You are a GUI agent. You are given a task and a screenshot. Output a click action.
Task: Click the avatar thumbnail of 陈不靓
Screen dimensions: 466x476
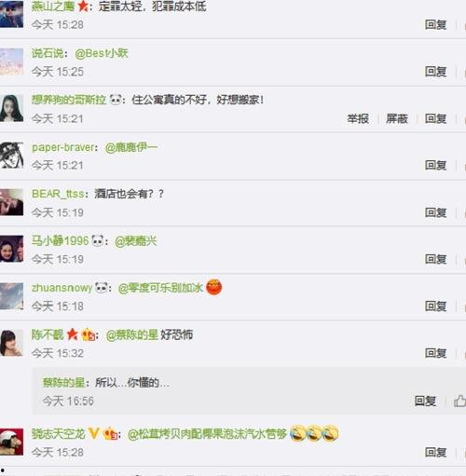[11, 343]
